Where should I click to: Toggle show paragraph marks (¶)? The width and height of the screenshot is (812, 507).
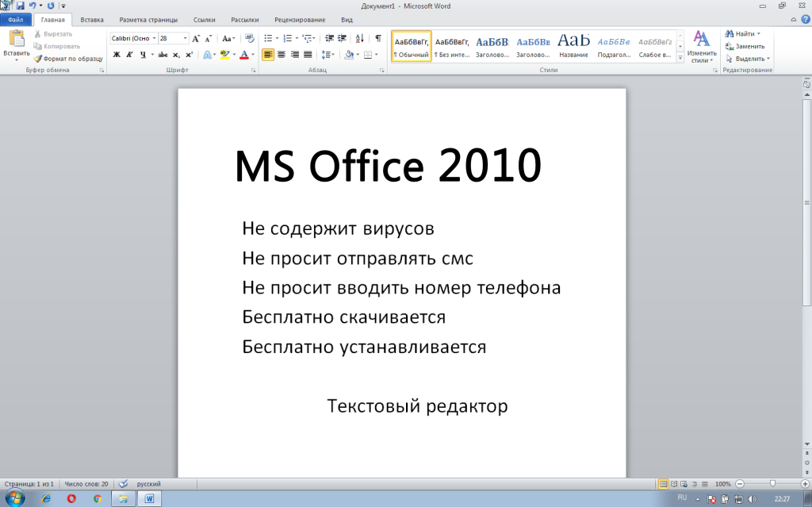378,38
